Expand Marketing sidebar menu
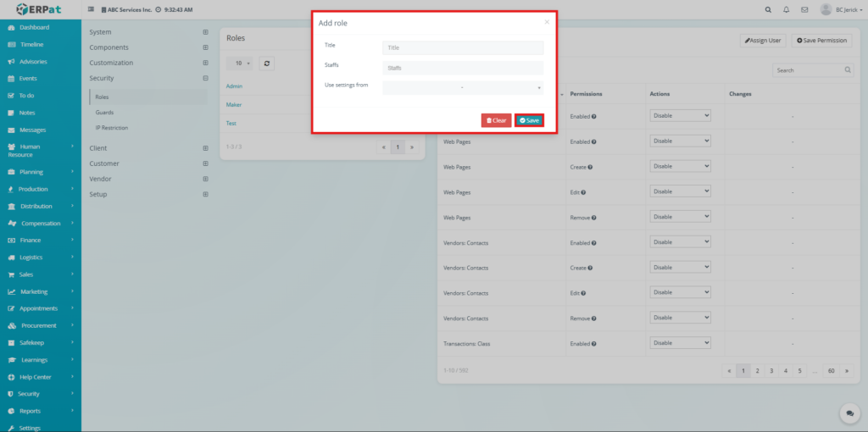The image size is (868, 432). point(41,291)
